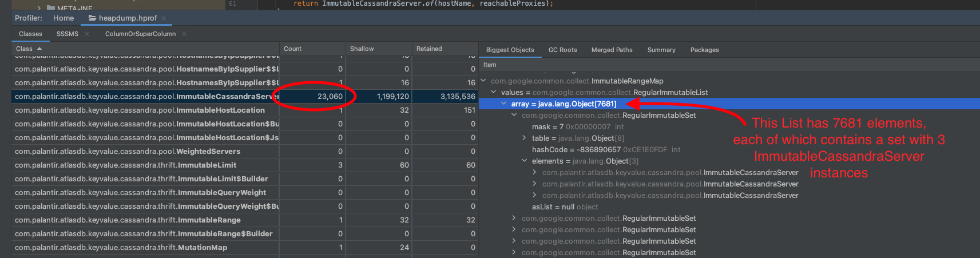Viewport: 980px width, 258px height.
Task: Collapse the first RegularImmutableSet node
Action: click(514, 115)
